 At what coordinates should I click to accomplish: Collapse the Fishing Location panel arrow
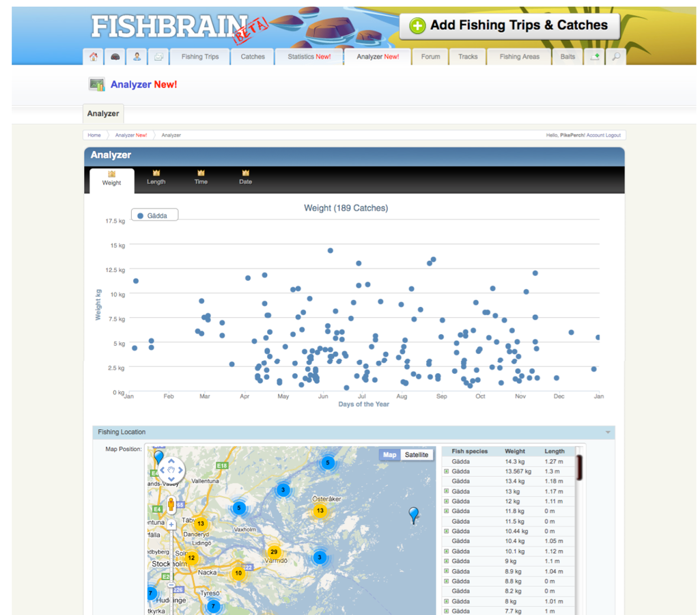[x=608, y=433]
